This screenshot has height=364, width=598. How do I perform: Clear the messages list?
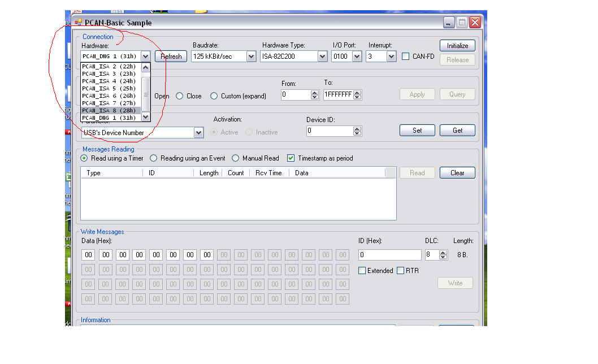[x=457, y=173]
